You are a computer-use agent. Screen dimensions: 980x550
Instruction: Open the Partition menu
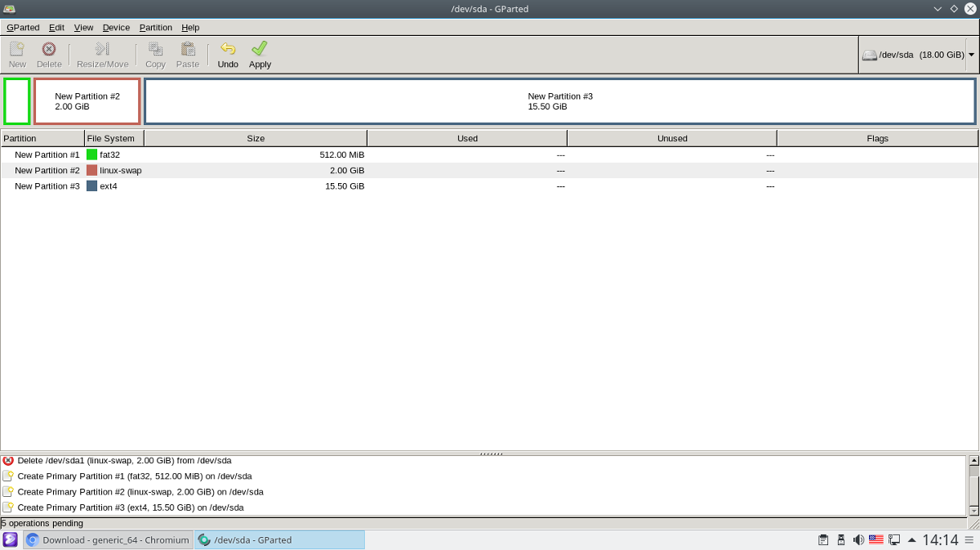click(155, 27)
